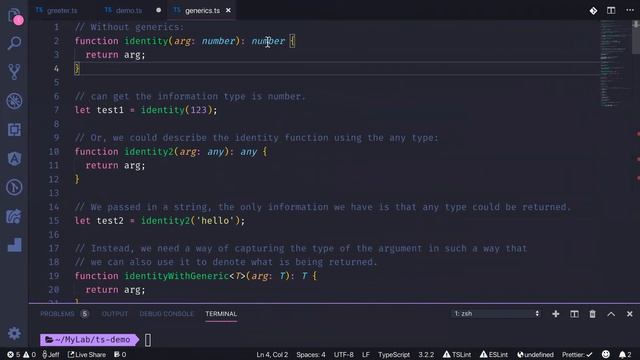Open the Source Control view

[x=14, y=72]
